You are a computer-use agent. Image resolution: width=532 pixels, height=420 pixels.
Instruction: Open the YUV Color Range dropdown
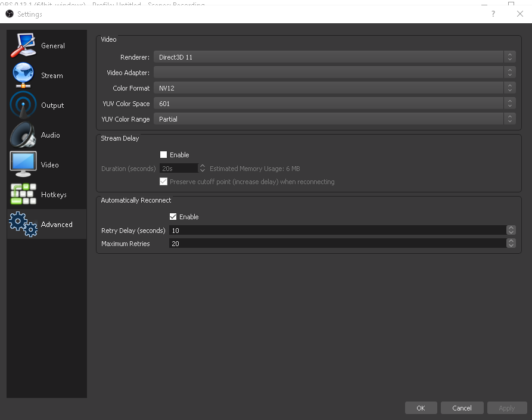(335, 119)
